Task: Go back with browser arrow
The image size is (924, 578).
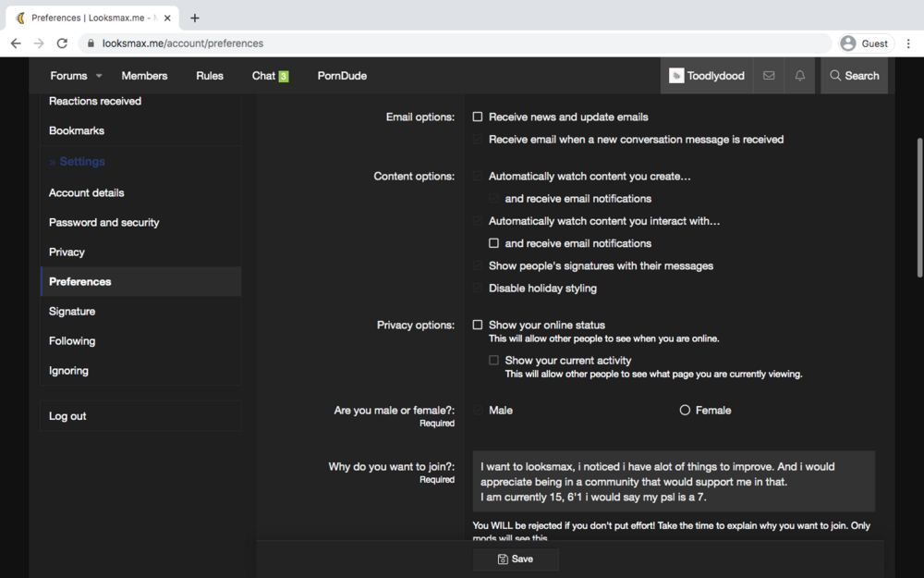Action: [16, 43]
